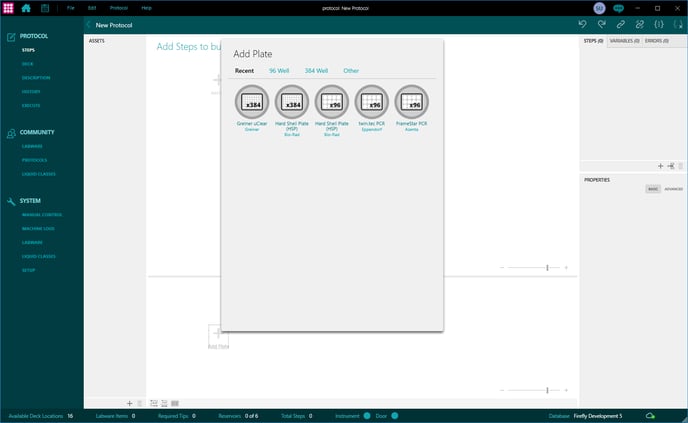Select the Hard Shell Plate (HSP) x96 plate
The width and height of the screenshot is (688, 423).
[332, 102]
